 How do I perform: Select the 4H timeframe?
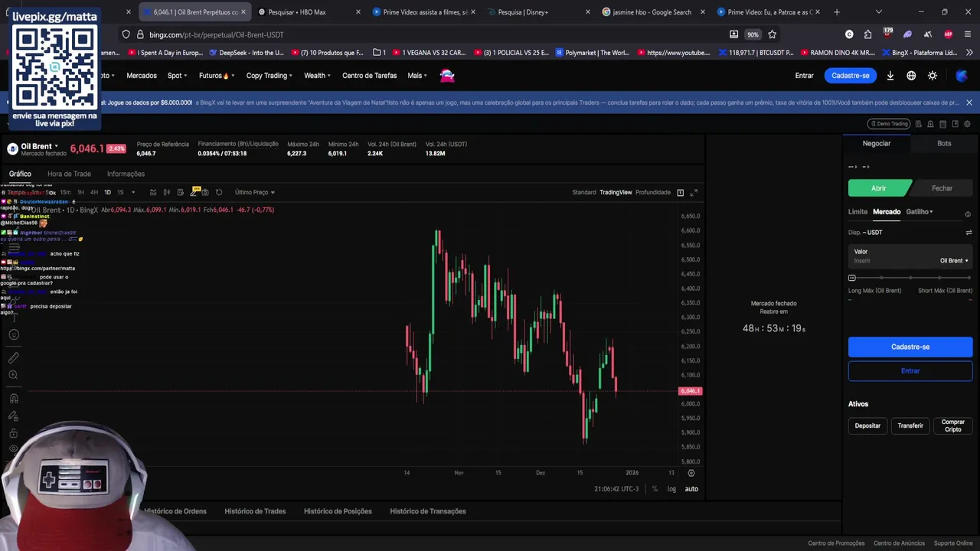pos(94,192)
